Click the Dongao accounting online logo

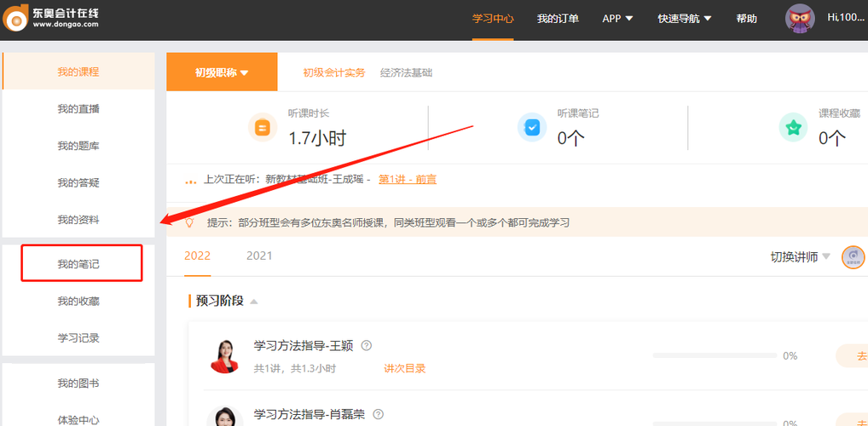[x=51, y=17]
